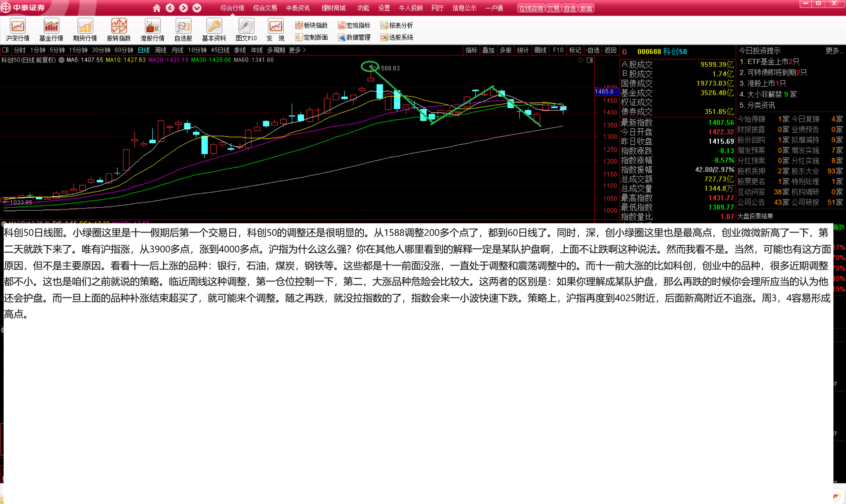The width and height of the screenshot is (846, 504).
Task: Open 期货行情 futures market icon
Action: (85, 26)
